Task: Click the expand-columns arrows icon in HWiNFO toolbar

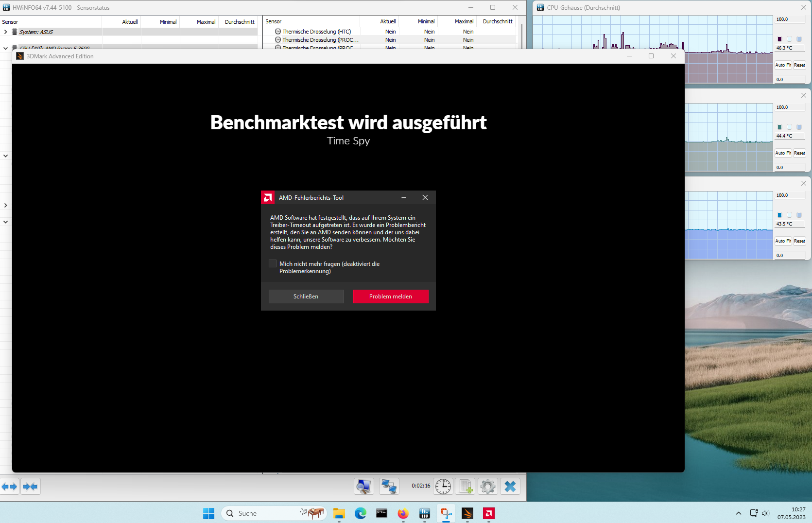Action: [x=9, y=487]
